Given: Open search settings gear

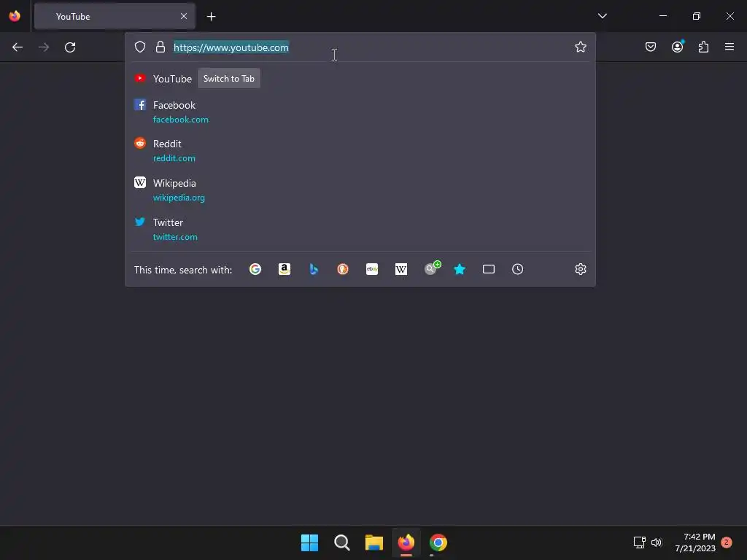Looking at the screenshot, I should point(580,269).
